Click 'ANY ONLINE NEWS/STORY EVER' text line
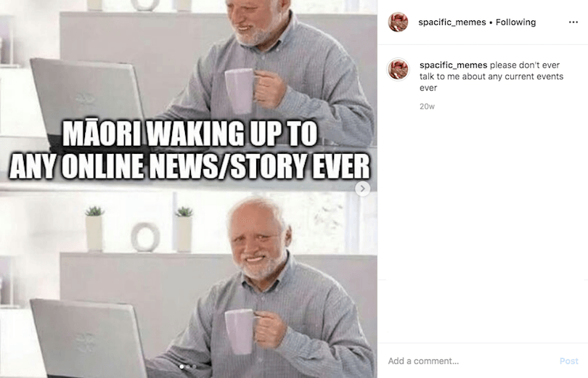This screenshot has width=588, height=378. tap(189, 166)
